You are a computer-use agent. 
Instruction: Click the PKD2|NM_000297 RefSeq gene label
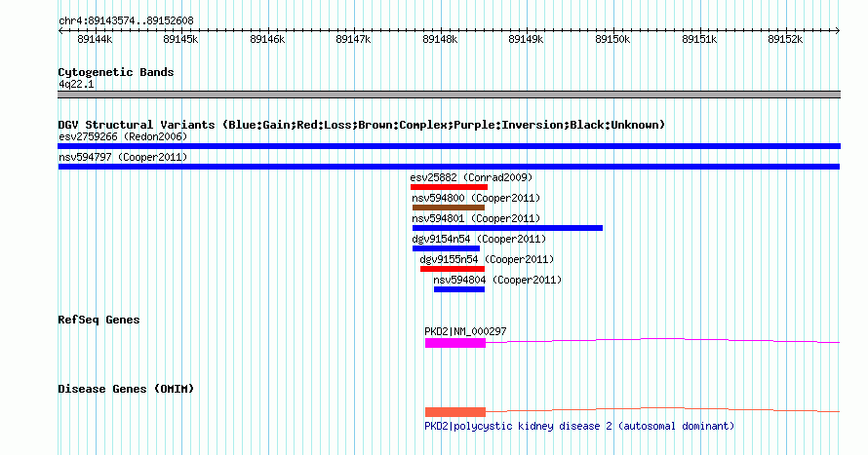[x=465, y=331]
